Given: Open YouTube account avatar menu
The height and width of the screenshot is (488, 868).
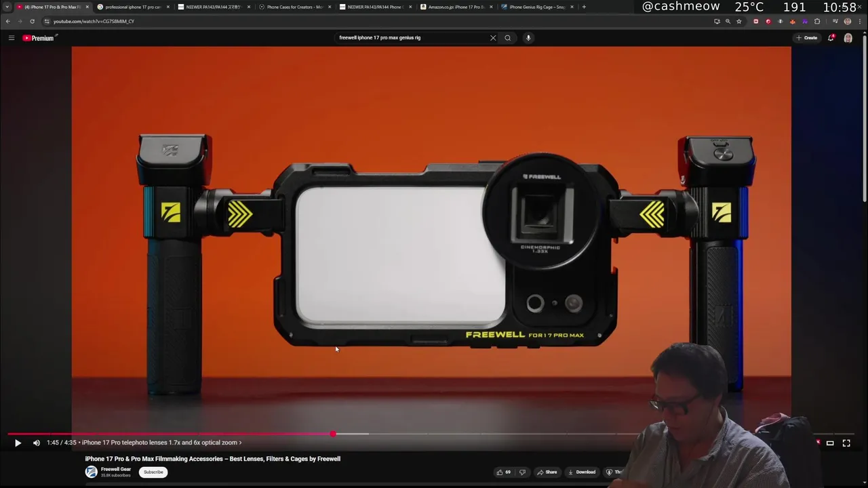Looking at the screenshot, I should click(x=848, y=38).
